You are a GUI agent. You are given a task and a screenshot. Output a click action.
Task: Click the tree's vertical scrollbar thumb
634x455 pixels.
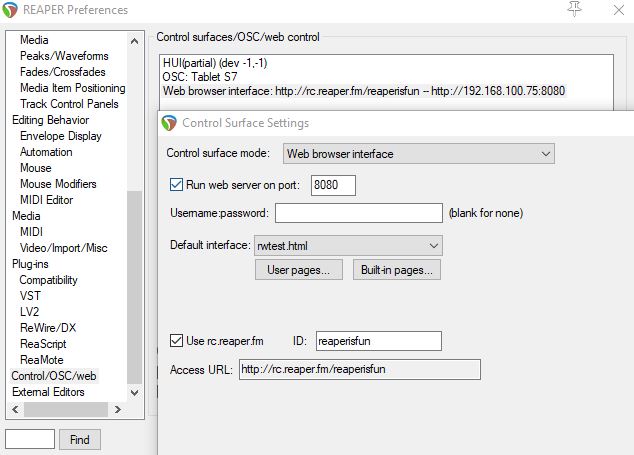(135, 287)
